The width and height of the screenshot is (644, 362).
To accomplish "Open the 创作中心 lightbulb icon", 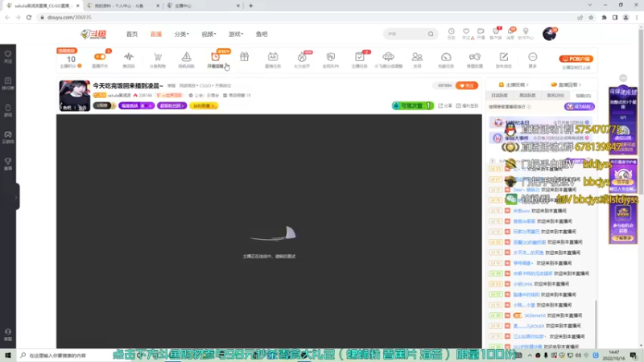I will (526, 33).
